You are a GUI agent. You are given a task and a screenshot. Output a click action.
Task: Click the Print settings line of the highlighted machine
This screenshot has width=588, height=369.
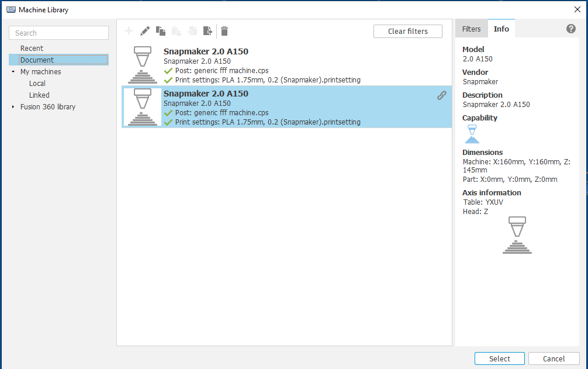pyautogui.click(x=268, y=122)
